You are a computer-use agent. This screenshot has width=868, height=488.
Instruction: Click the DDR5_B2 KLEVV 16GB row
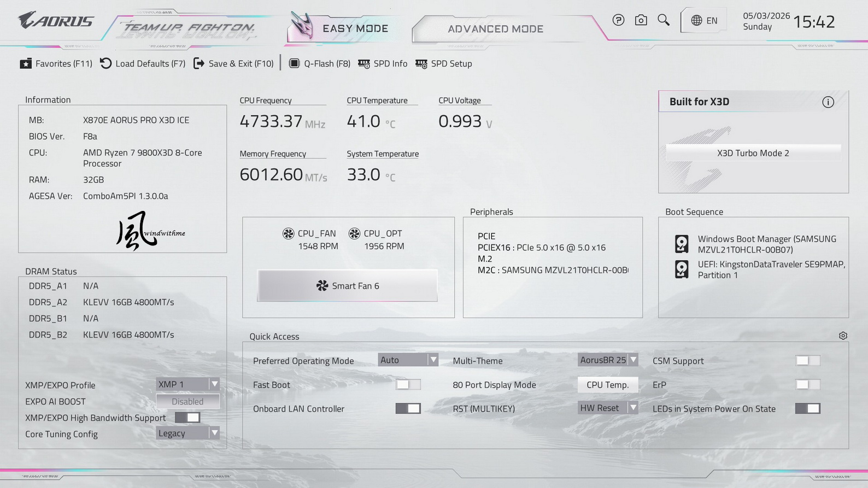pos(102,334)
